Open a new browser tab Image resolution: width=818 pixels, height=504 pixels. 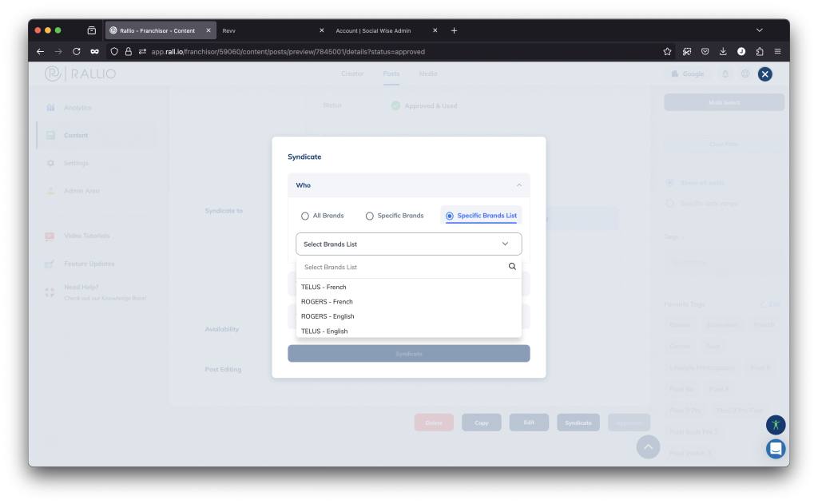(454, 31)
